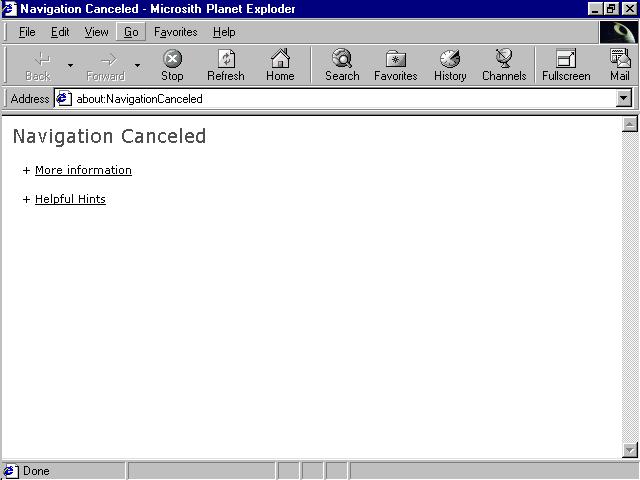Click the page icon in address bar
640x480 pixels.
[64, 99]
